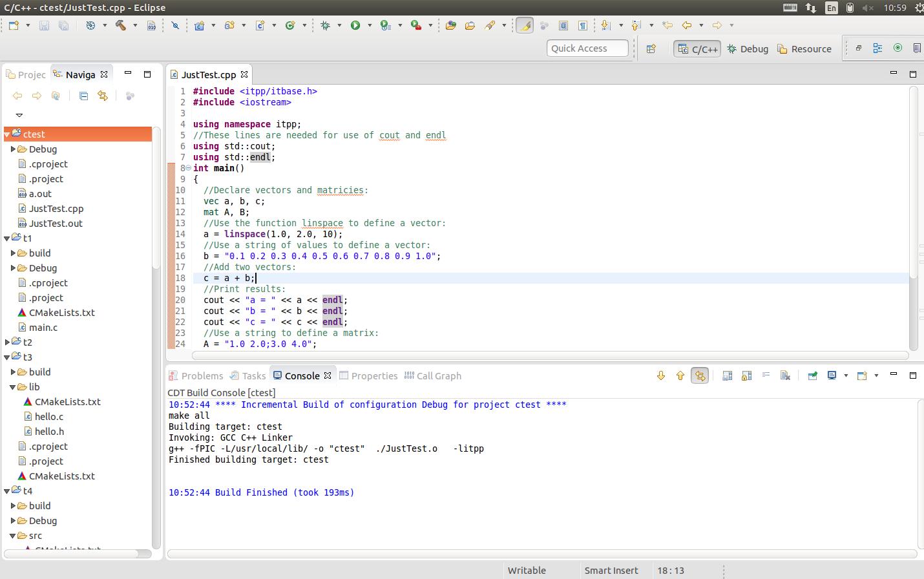Click the New file wizard icon
Viewport: 924px width, 579px height.
[14, 25]
